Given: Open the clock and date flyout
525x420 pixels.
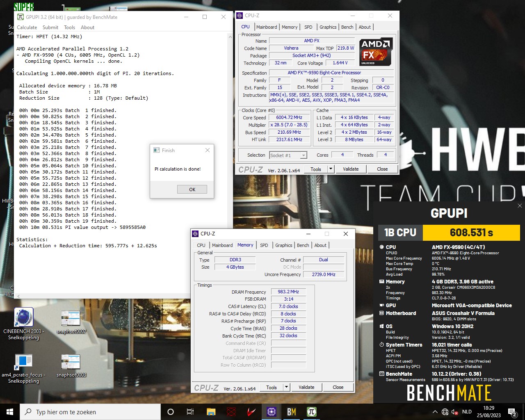Looking at the screenshot, I should [489, 412].
